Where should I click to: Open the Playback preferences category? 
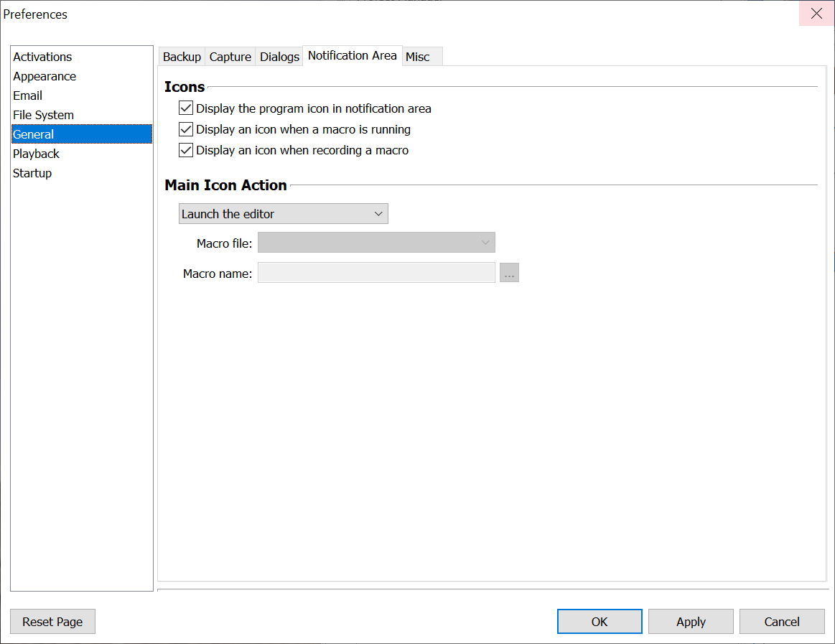tap(36, 154)
